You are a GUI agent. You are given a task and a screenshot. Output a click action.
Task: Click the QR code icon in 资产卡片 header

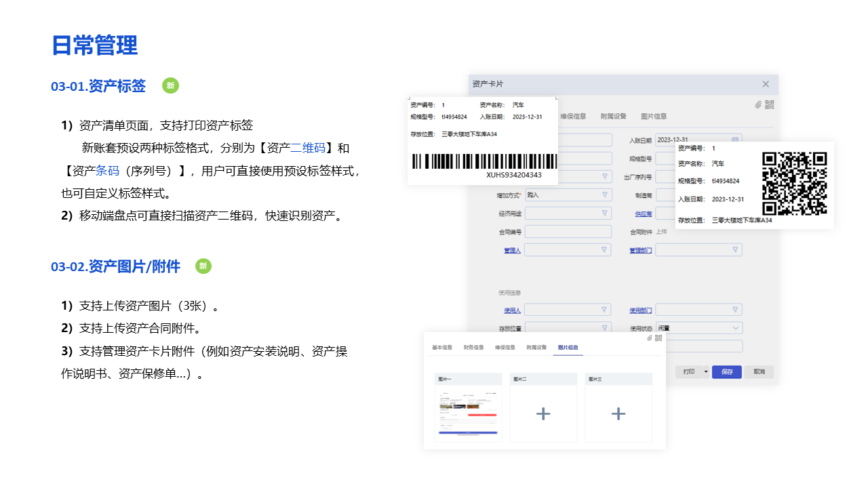pyautogui.click(x=769, y=104)
